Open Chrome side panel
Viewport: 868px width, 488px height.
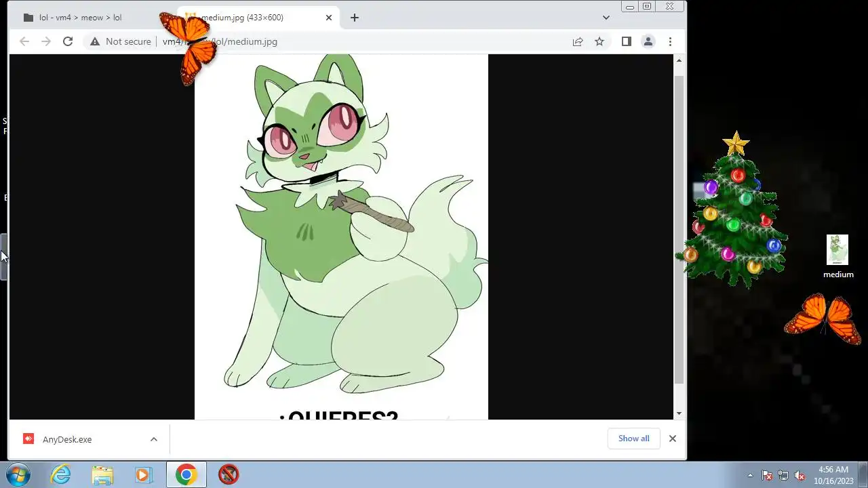[627, 41]
